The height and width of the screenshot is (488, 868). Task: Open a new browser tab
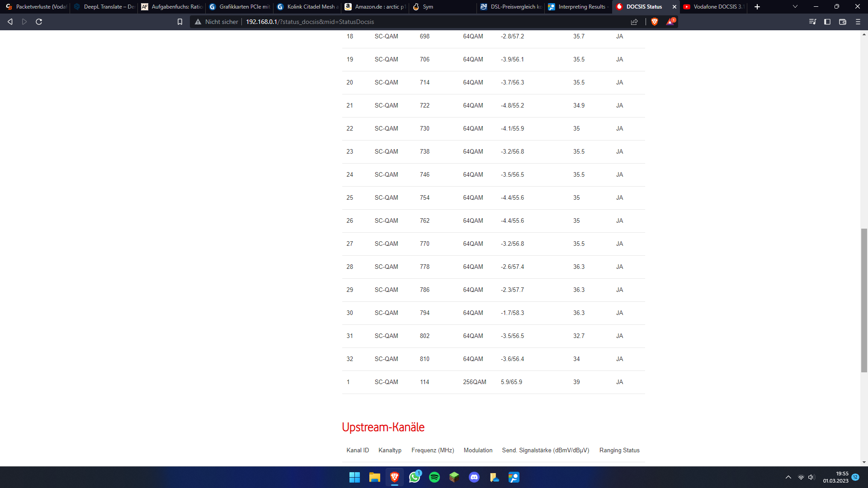tap(757, 7)
